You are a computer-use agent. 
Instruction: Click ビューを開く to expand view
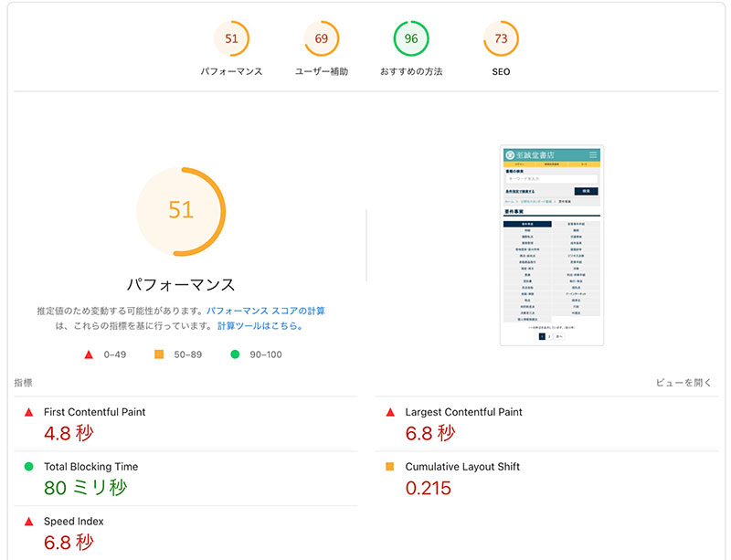point(683,383)
